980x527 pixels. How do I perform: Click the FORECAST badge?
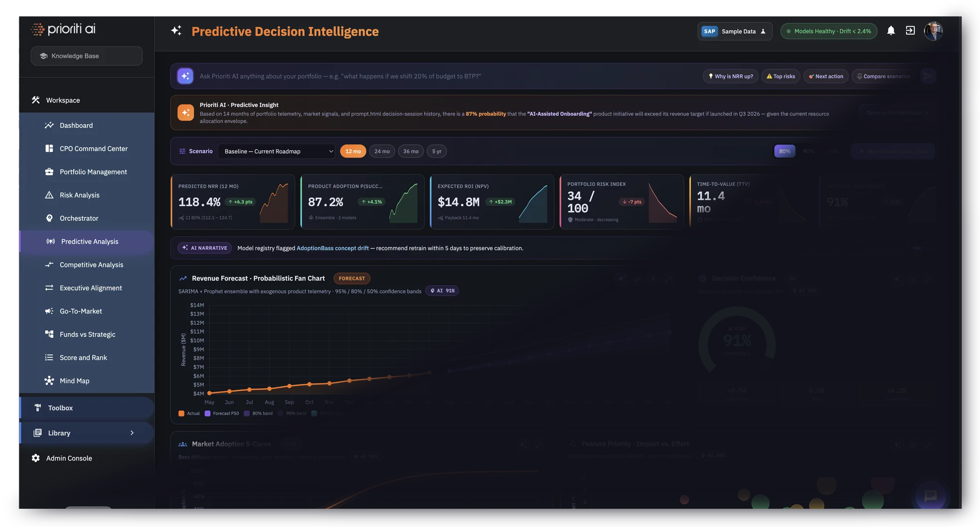352,279
